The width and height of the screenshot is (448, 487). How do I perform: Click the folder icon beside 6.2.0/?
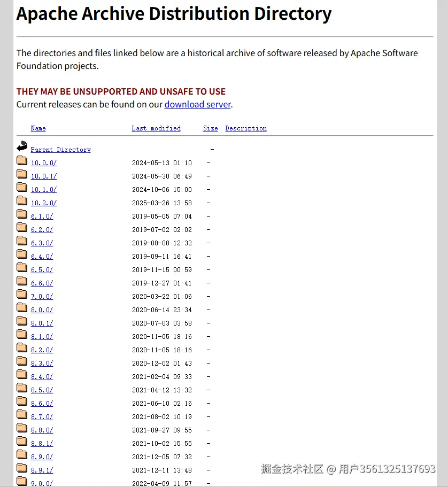point(22,227)
